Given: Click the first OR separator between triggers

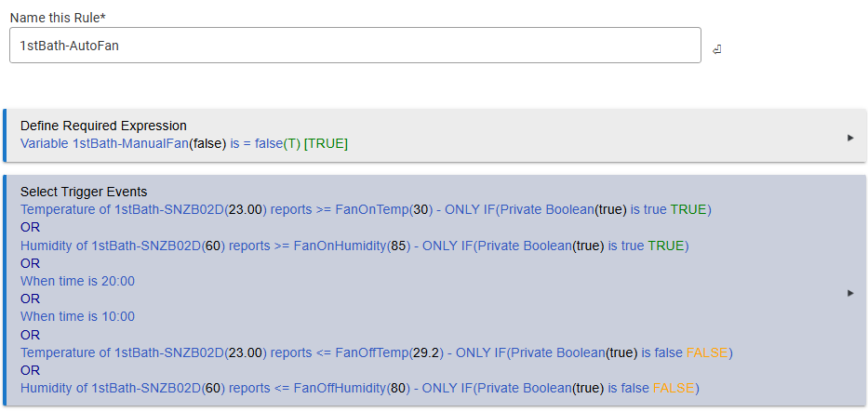Looking at the screenshot, I should [31, 227].
